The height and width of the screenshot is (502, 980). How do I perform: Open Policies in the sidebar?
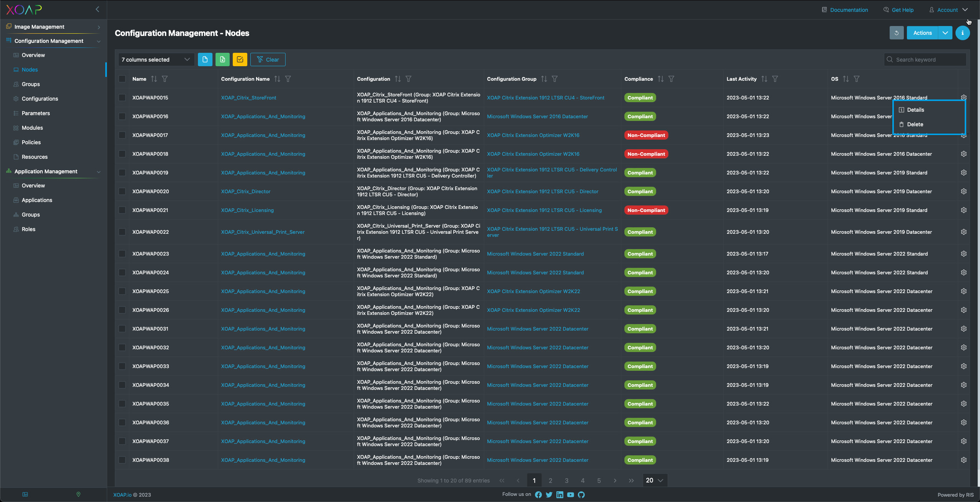[31, 142]
